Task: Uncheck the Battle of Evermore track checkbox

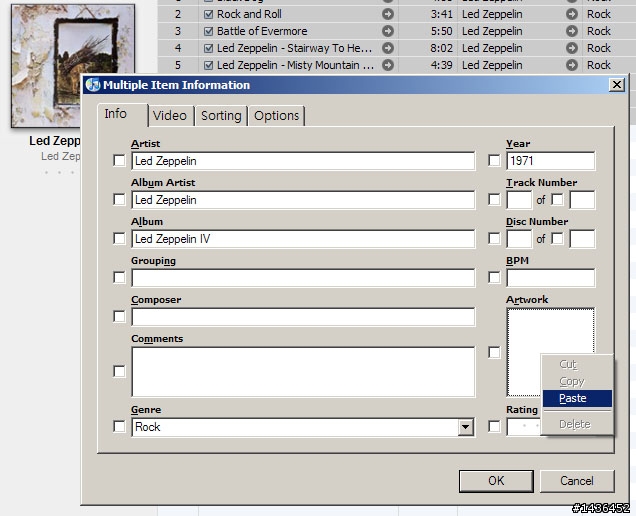Action: pyautogui.click(x=208, y=31)
